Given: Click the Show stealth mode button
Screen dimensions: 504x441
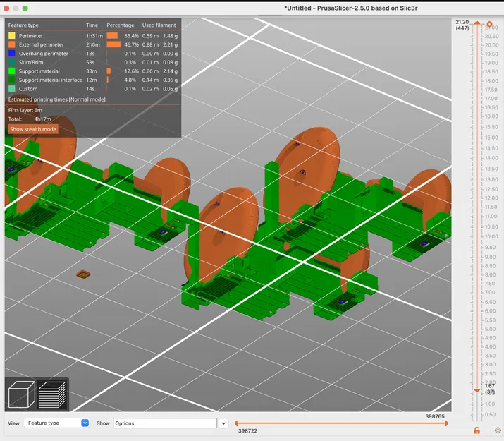Looking at the screenshot, I should (x=33, y=129).
